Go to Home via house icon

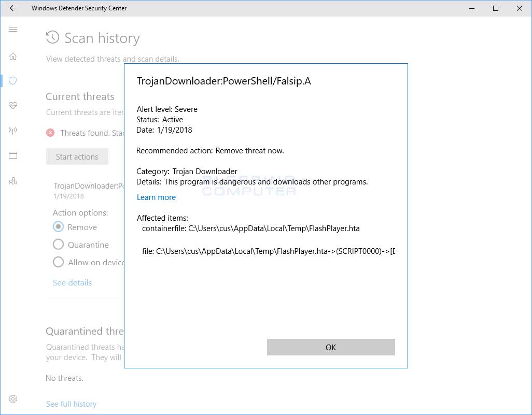13,56
